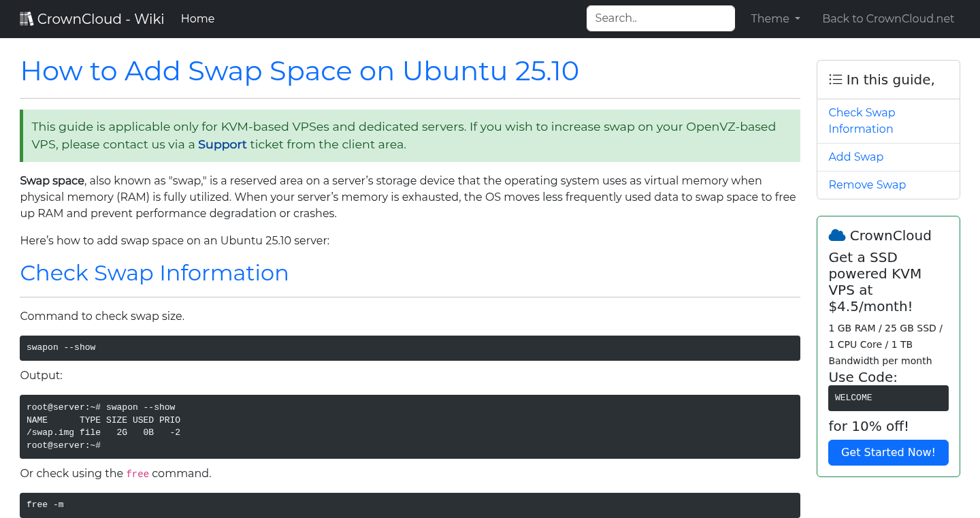Click the cloud icon in CrownCloud promo card
This screenshot has width=980, height=518.
coord(836,236)
